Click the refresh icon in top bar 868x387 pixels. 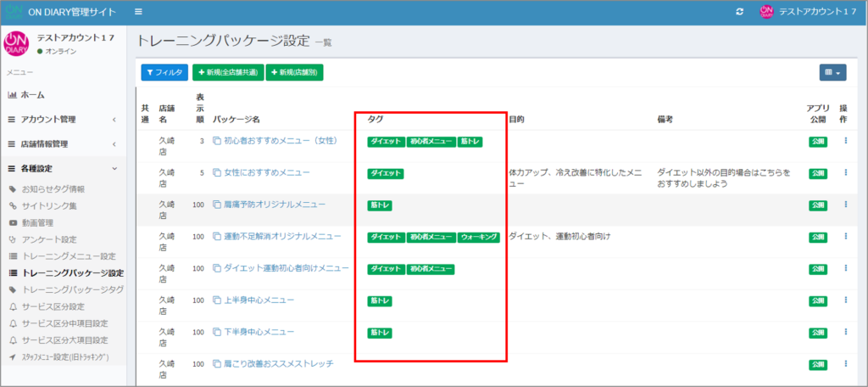pyautogui.click(x=739, y=12)
